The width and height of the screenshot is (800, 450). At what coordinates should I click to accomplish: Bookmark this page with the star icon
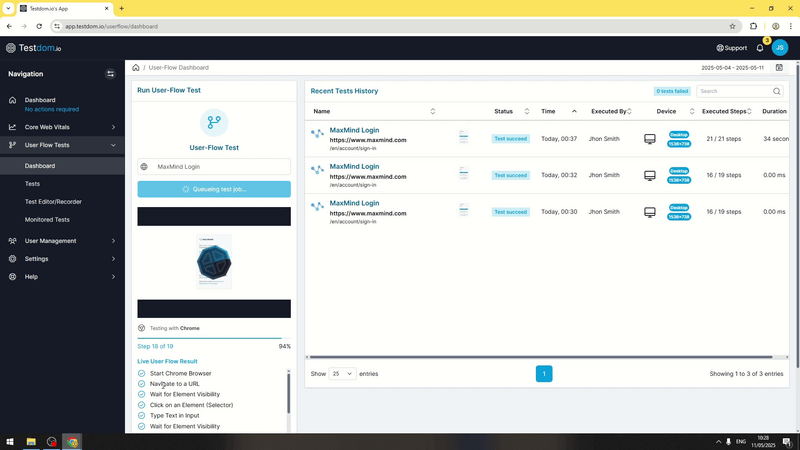(x=732, y=26)
